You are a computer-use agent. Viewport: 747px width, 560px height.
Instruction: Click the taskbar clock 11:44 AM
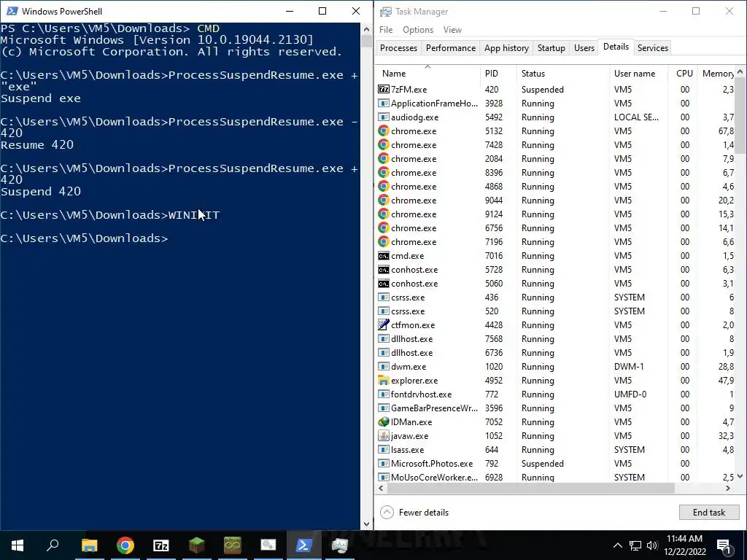(684, 539)
